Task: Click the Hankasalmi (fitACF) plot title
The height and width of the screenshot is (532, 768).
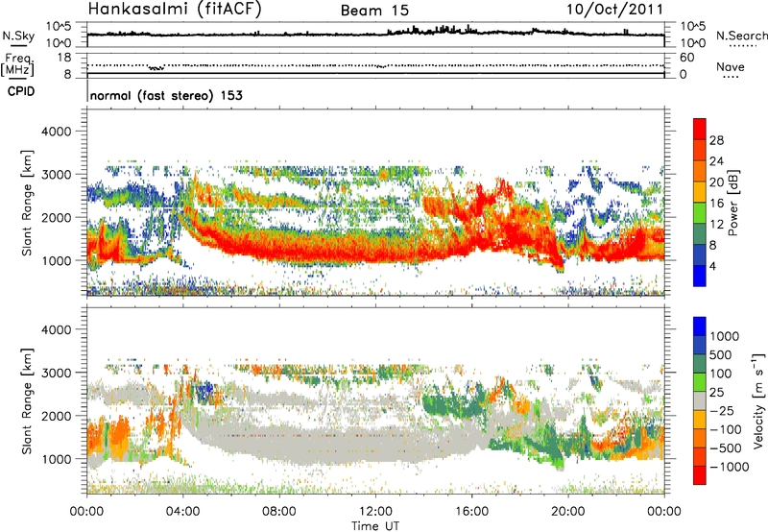Action: [x=175, y=9]
